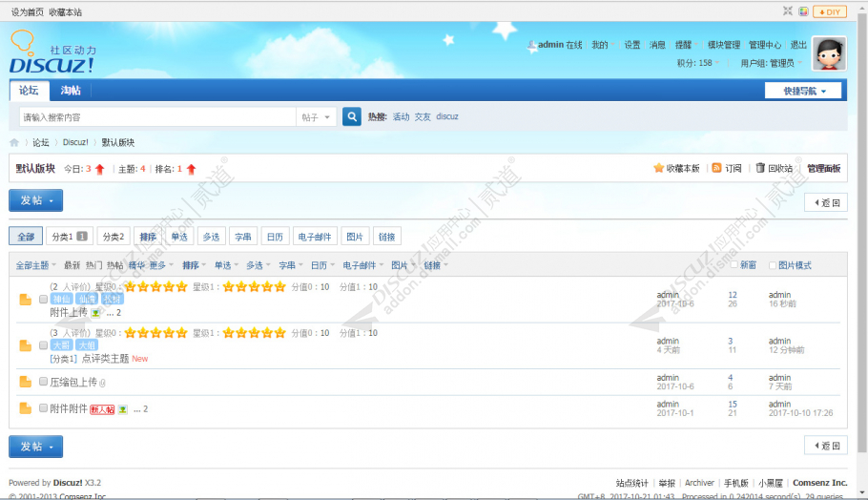Click the 收藏本站 link

pyautogui.click(x=65, y=12)
